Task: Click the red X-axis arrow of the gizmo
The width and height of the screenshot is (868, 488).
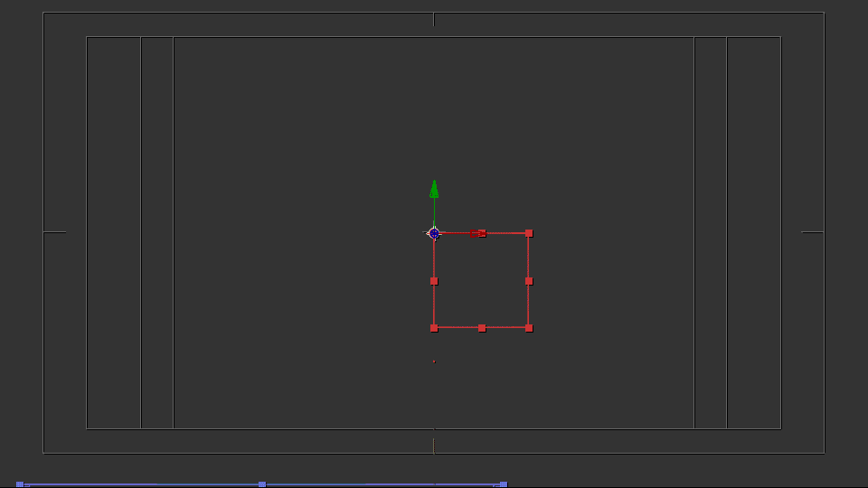Action: [x=477, y=233]
